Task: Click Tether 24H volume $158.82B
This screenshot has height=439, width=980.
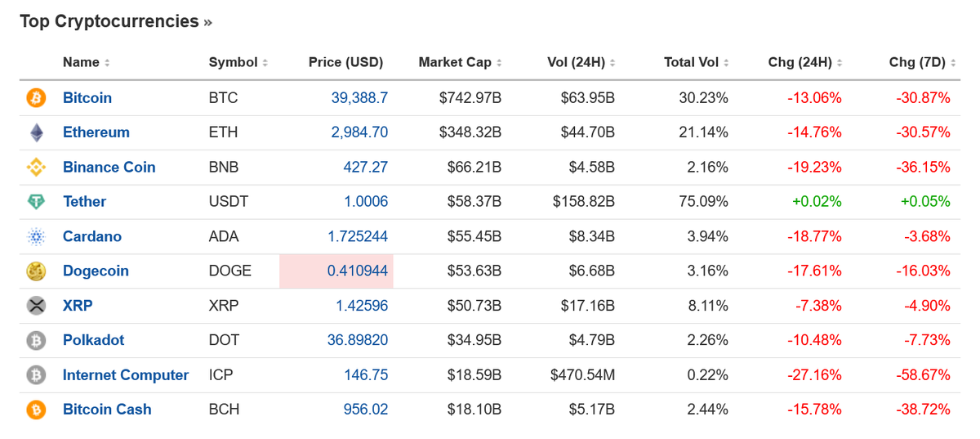Action: coord(584,202)
